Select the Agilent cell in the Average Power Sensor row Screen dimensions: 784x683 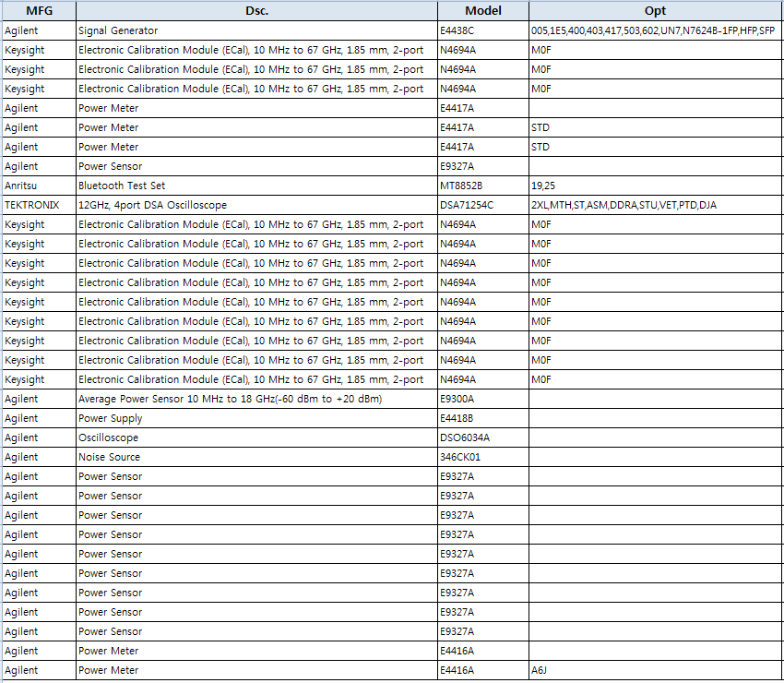tap(39, 399)
